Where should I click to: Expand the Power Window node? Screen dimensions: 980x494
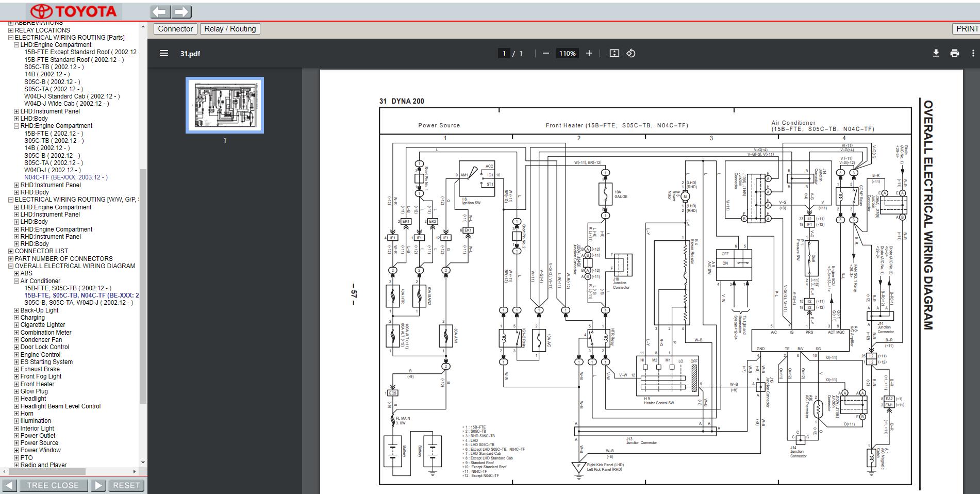point(16,450)
